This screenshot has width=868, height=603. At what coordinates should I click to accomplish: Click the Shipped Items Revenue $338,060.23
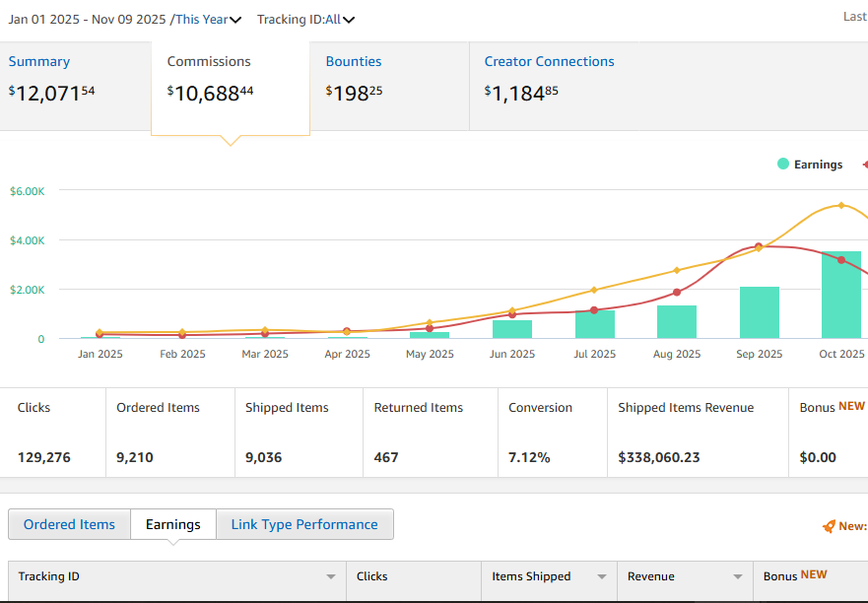659,457
